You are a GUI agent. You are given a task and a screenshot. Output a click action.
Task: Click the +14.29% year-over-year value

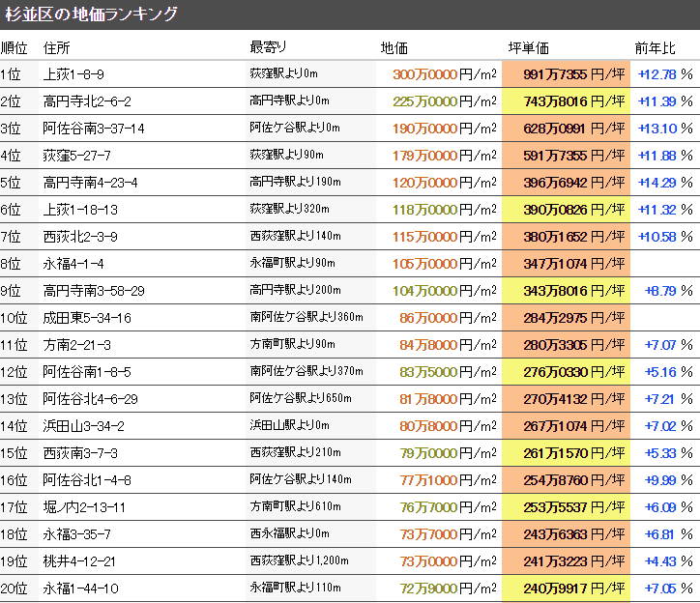tap(665, 183)
